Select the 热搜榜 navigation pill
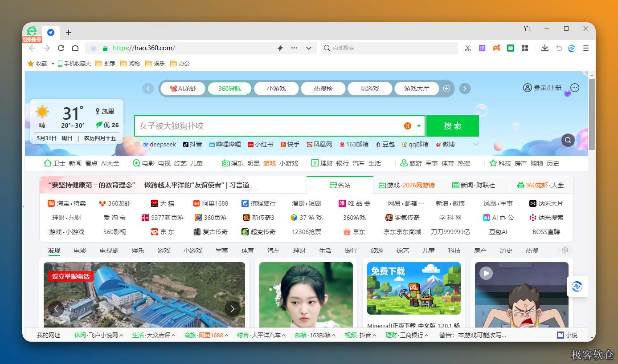618x364 pixels. pyautogui.click(x=323, y=89)
